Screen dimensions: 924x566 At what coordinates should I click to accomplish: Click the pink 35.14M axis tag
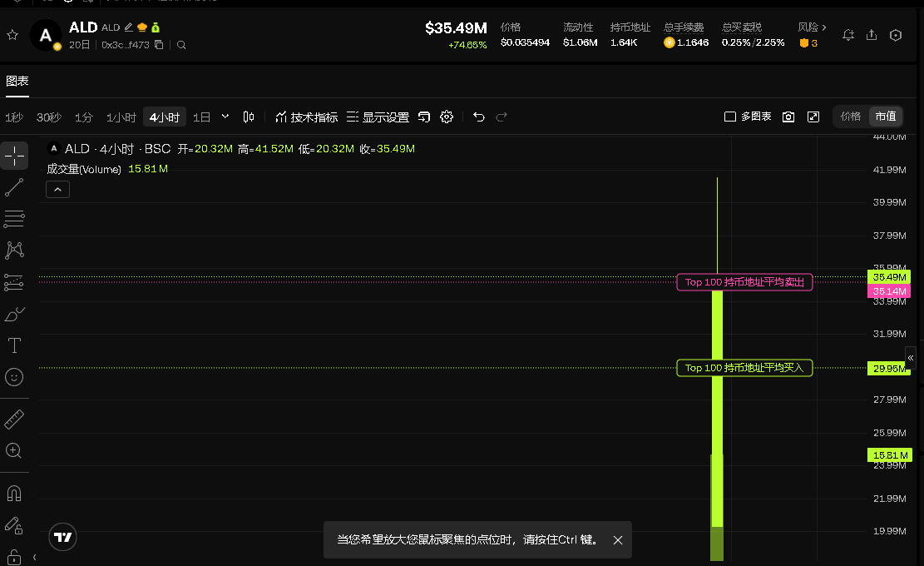tap(889, 291)
